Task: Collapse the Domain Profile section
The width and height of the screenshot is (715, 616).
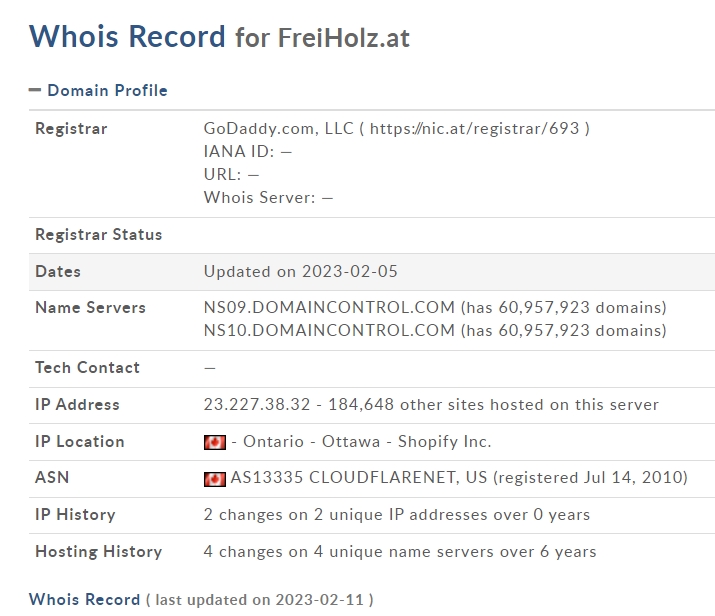Action: pos(98,90)
